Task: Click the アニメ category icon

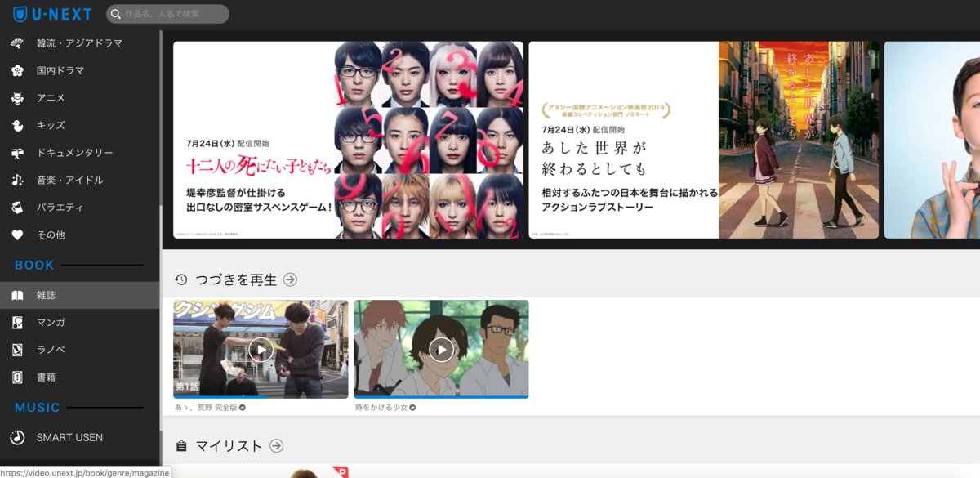Action: (17, 98)
